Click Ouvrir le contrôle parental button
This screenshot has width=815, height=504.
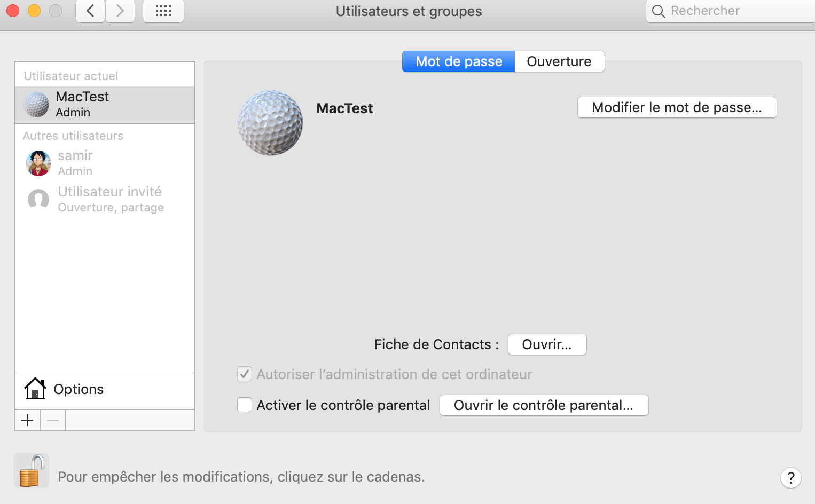[544, 405]
